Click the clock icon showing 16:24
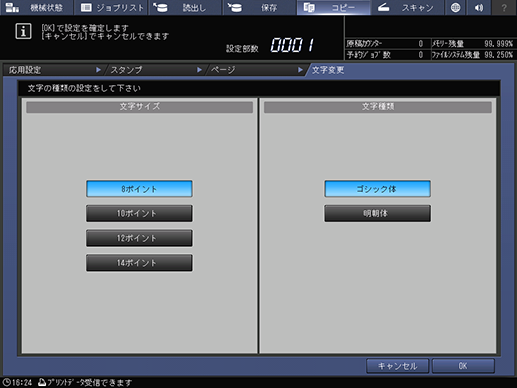 (x=6, y=382)
